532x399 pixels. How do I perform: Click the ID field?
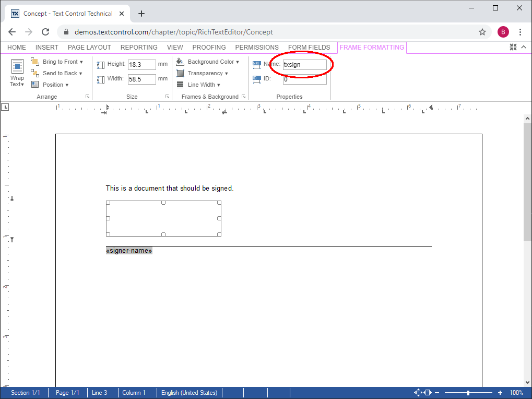pos(305,79)
